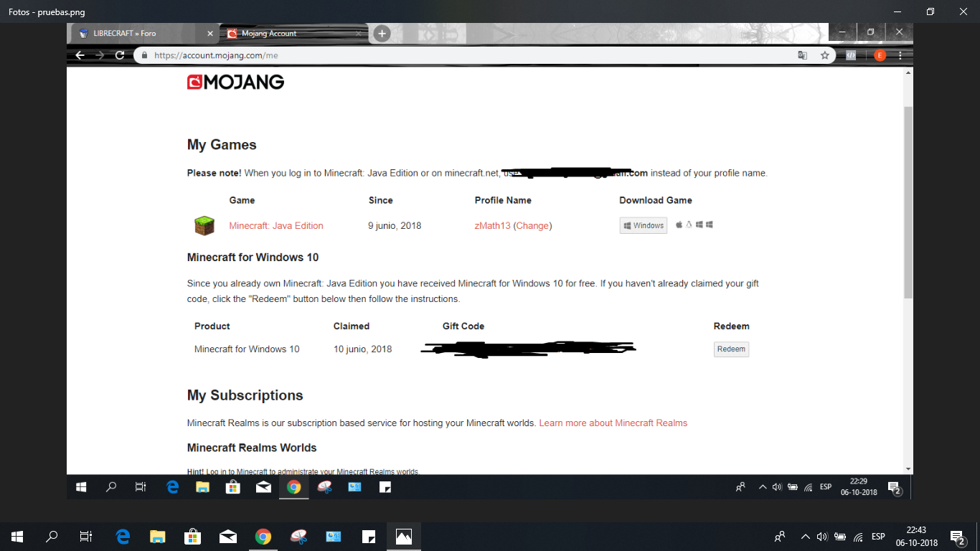Show hidden tray icons in the captured taskbar showing 22:29
The width and height of the screenshot is (980, 551).
coord(763,487)
